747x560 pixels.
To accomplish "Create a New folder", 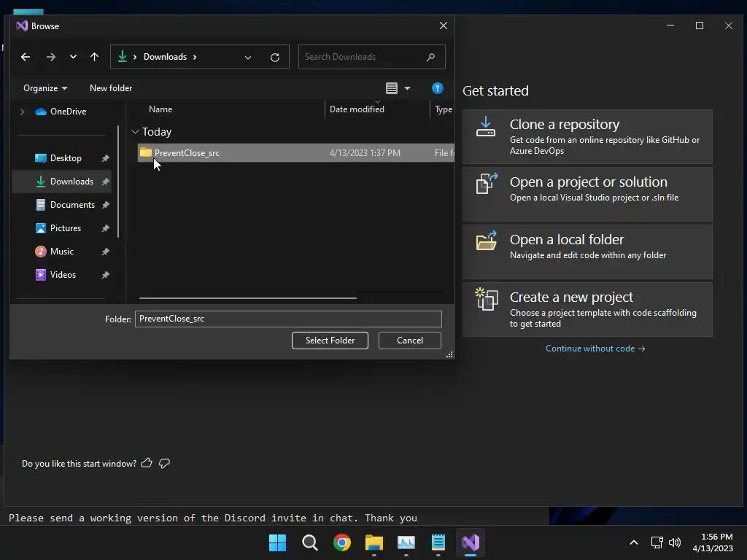I will [111, 88].
